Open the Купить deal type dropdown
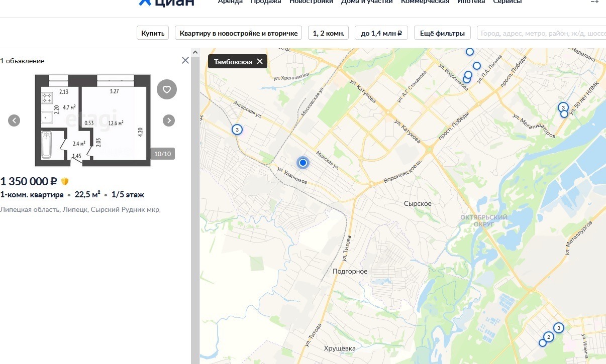The height and width of the screenshot is (364, 606). (153, 33)
